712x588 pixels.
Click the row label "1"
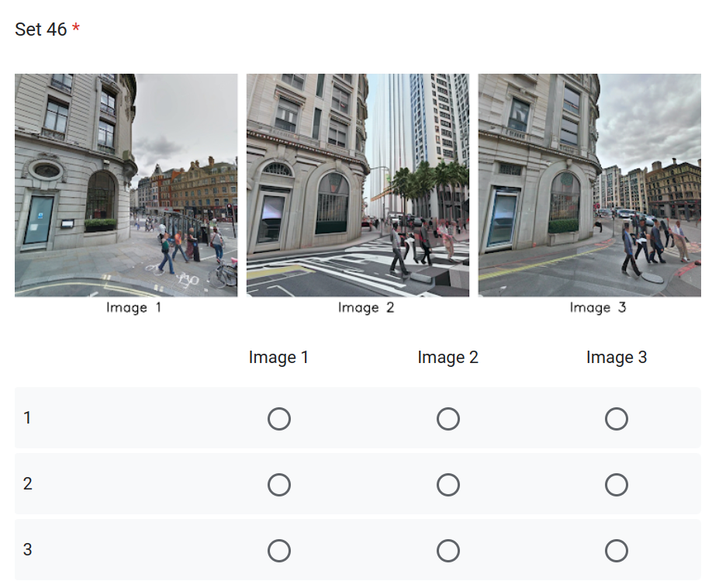point(28,418)
